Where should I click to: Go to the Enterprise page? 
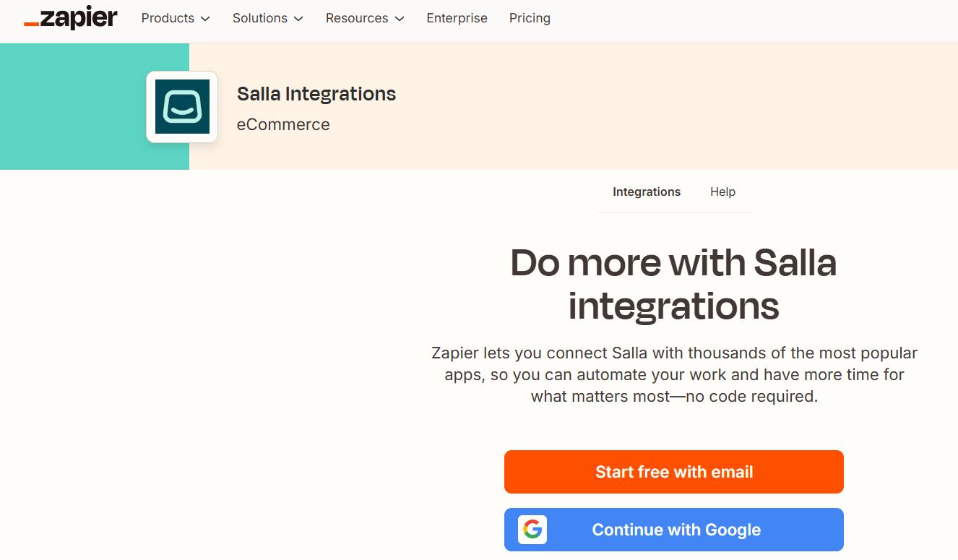(x=457, y=18)
